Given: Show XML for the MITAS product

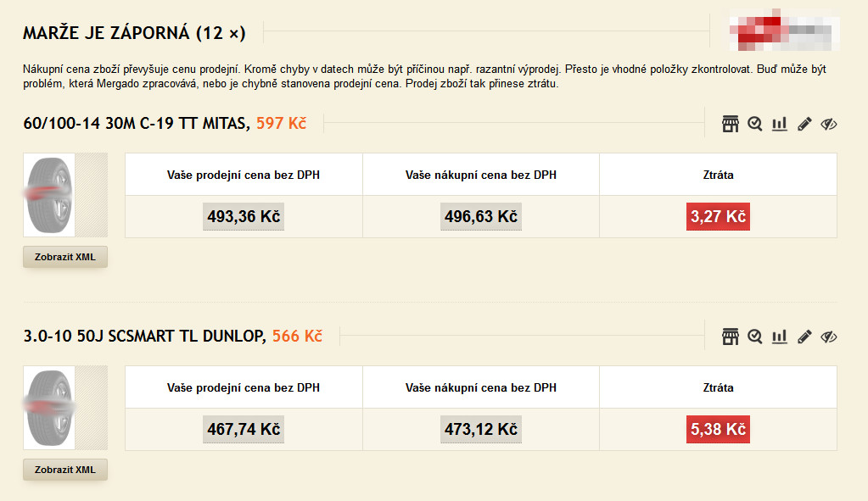Looking at the screenshot, I should pos(65,257).
